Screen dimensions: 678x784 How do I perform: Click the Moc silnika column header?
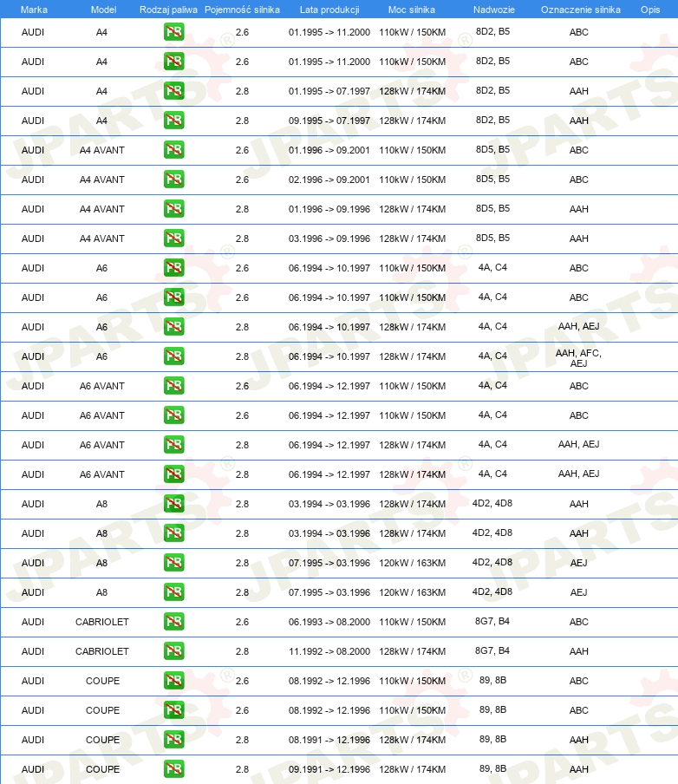(412, 10)
